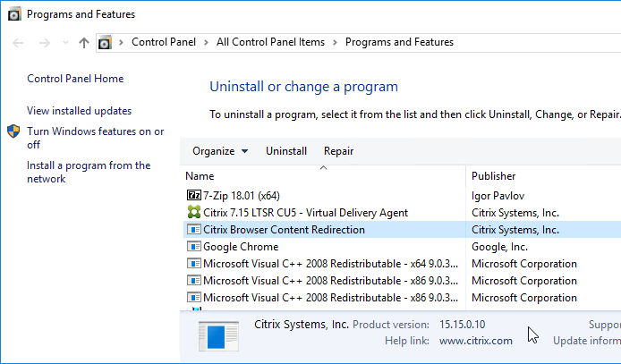Sort by the Publisher column header
Viewport: 621px width, 364px height.
click(544, 175)
